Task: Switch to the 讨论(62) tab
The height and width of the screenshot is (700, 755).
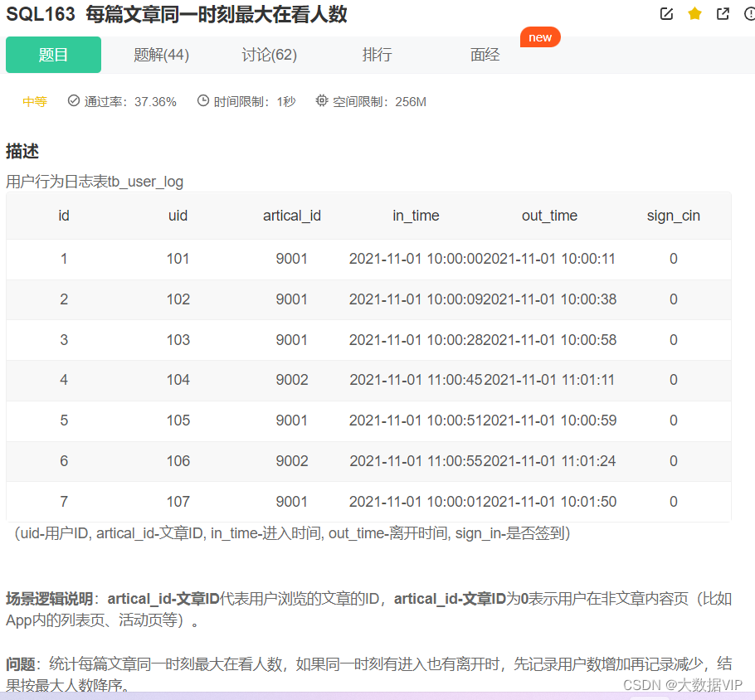Action: pos(269,55)
